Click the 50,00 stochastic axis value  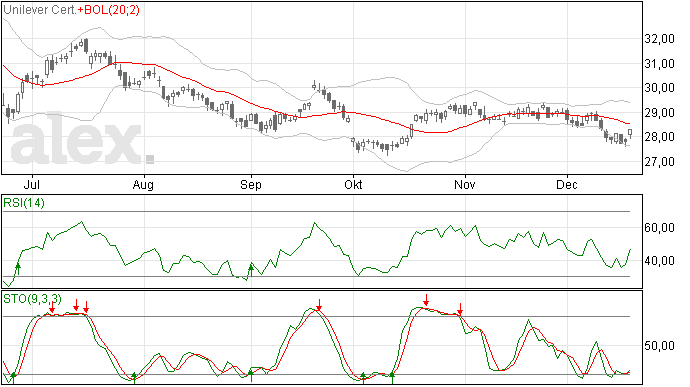tap(659, 346)
